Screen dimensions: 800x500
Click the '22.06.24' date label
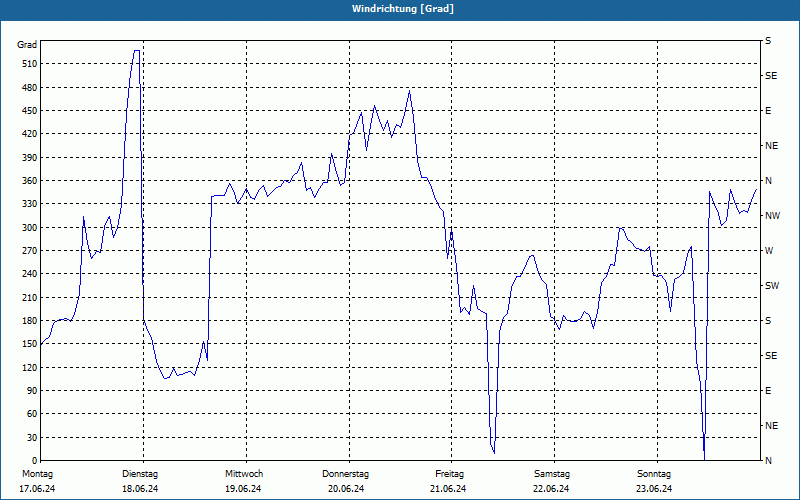pos(551,489)
